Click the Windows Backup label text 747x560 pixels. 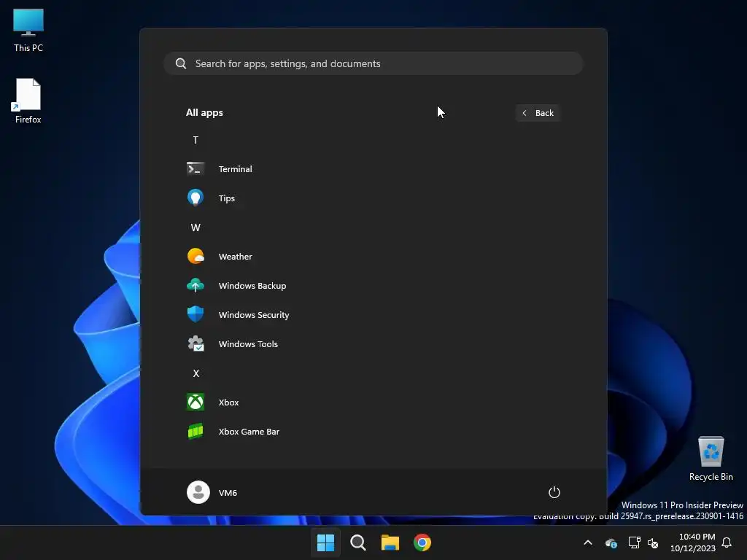252,286
